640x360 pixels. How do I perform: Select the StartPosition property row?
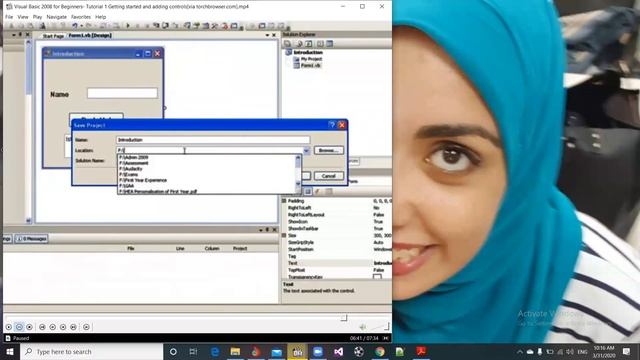click(x=337, y=249)
